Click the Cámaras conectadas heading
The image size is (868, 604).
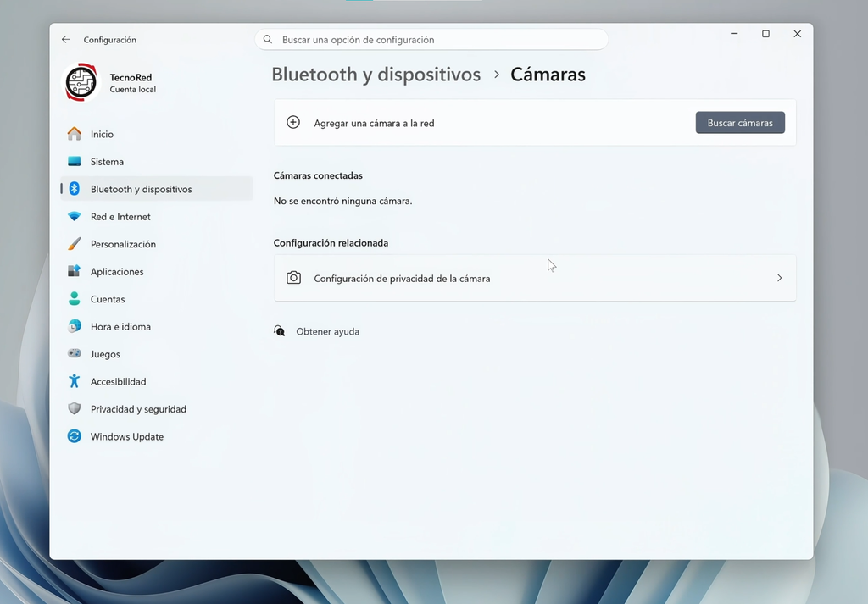[x=318, y=175]
